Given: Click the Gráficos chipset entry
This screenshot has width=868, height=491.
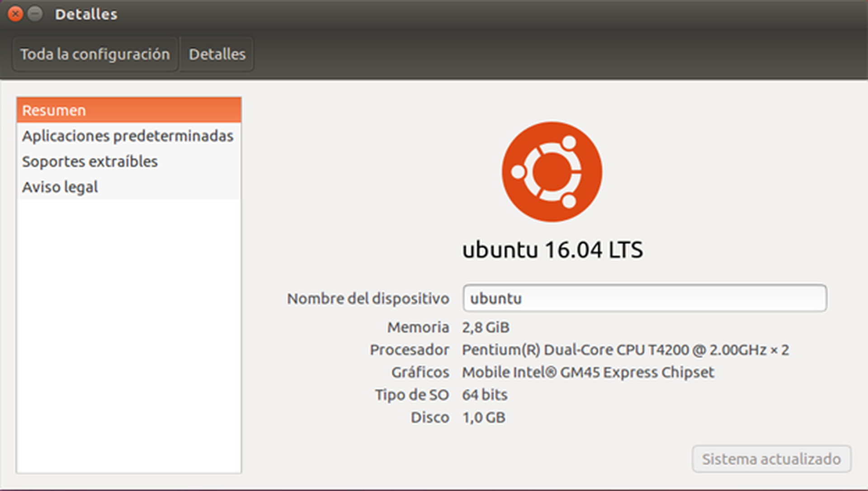Looking at the screenshot, I should point(587,372).
